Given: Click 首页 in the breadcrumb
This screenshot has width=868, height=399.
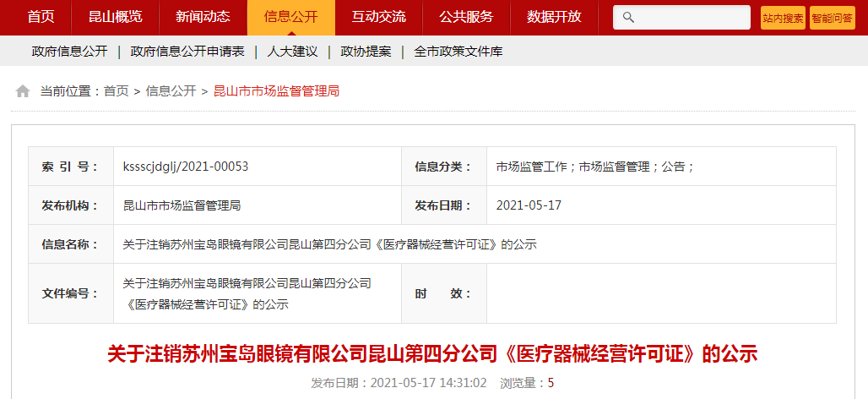Looking at the screenshot, I should [117, 91].
